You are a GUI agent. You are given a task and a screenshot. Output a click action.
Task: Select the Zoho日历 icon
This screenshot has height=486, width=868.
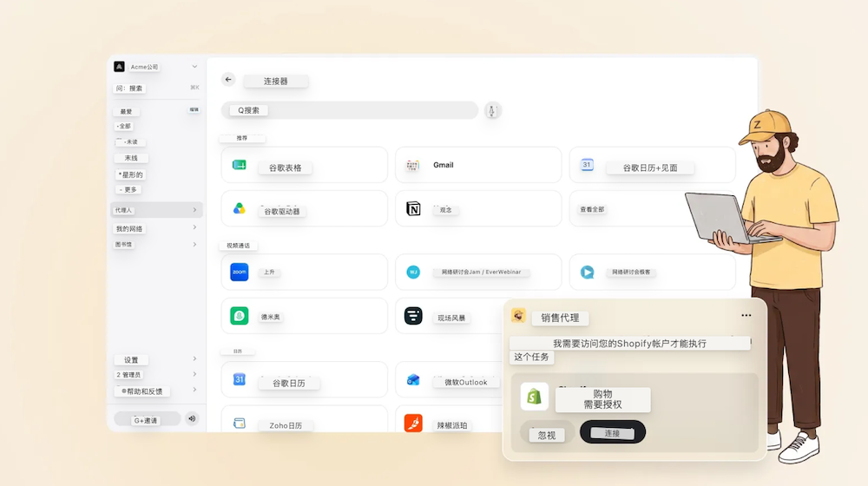(x=240, y=424)
